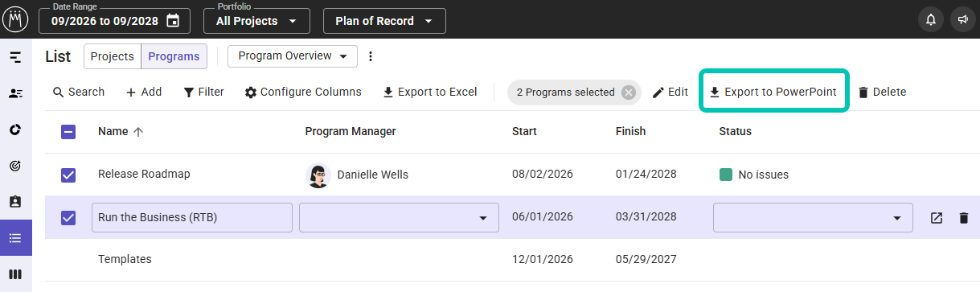Open the pie chart sidebar icon
The width and height of the screenshot is (980, 292).
tap(15, 130)
